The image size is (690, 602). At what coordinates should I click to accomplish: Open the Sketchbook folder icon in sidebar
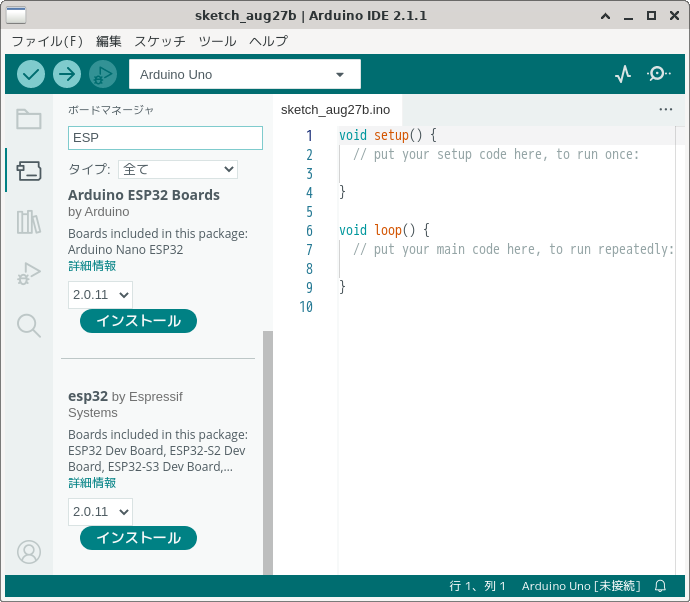point(29,120)
